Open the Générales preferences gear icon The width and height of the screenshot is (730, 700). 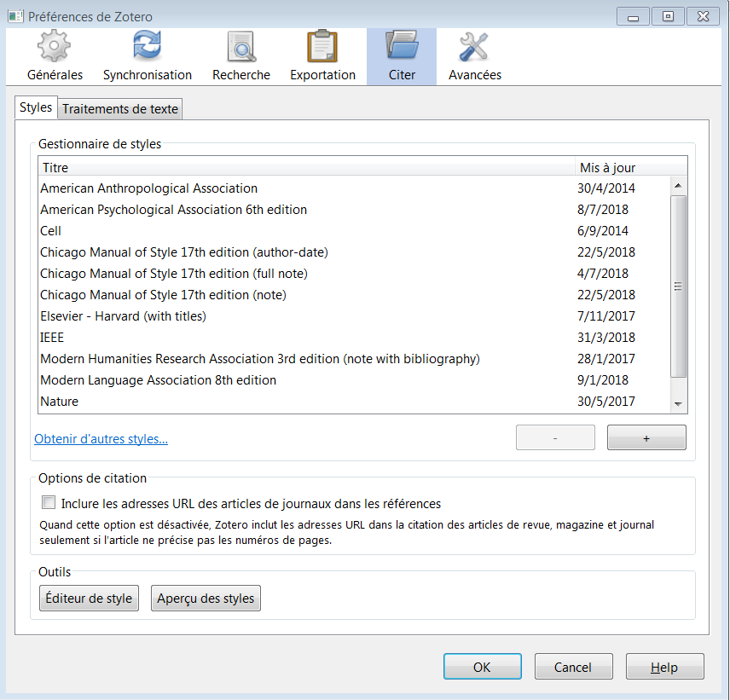55,47
